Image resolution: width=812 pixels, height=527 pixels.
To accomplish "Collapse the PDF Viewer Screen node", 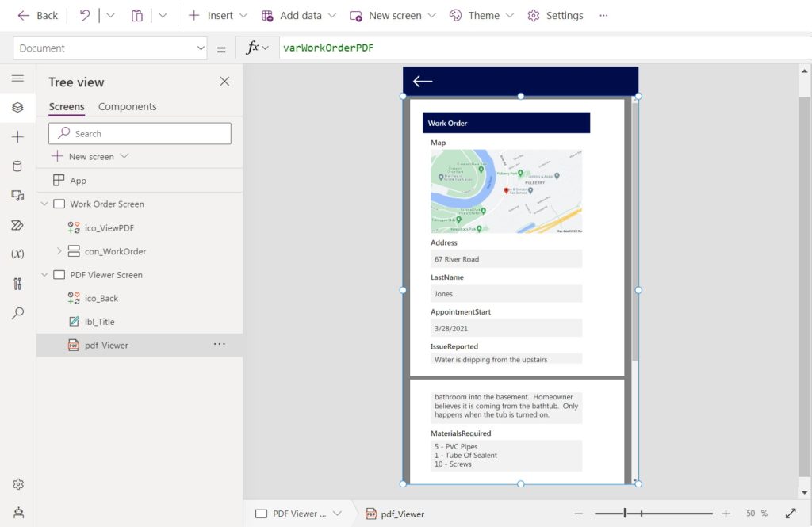I will (44, 274).
